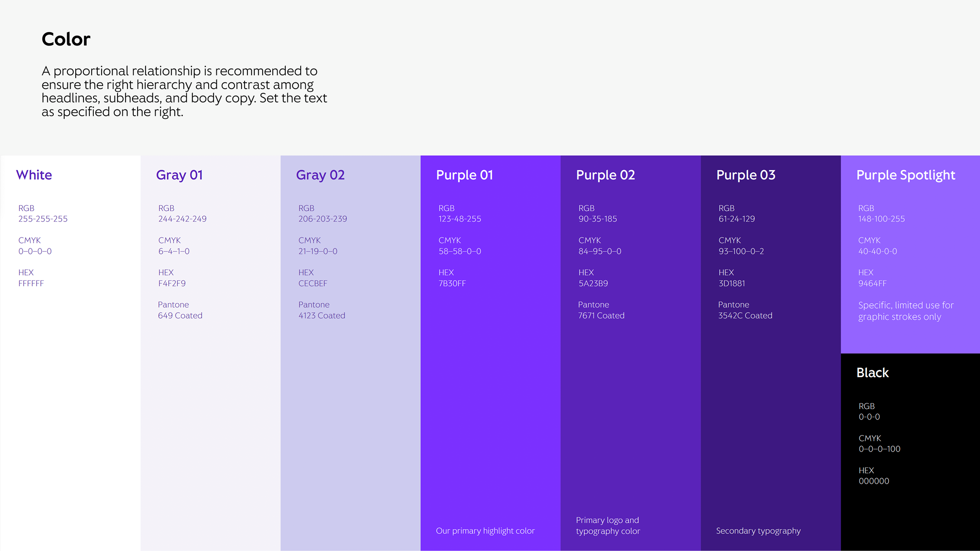Click the proportional relationship description paragraph
The image size is (980, 551).
184,91
